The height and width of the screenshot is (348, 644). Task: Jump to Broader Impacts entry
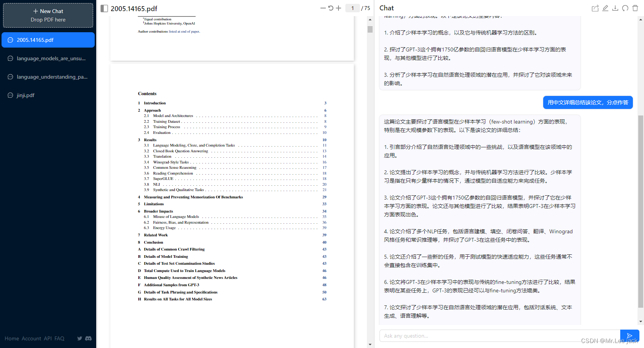158,211
